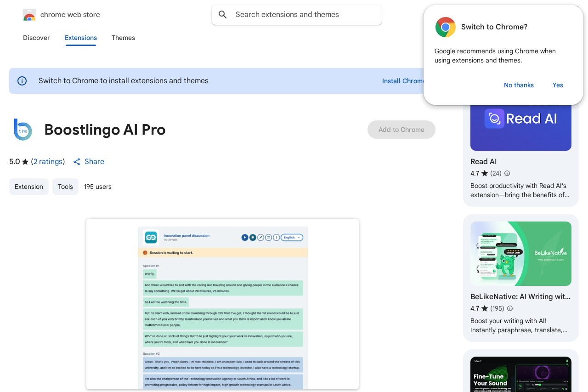Open the Read AI banner thumbnail

[x=521, y=124]
